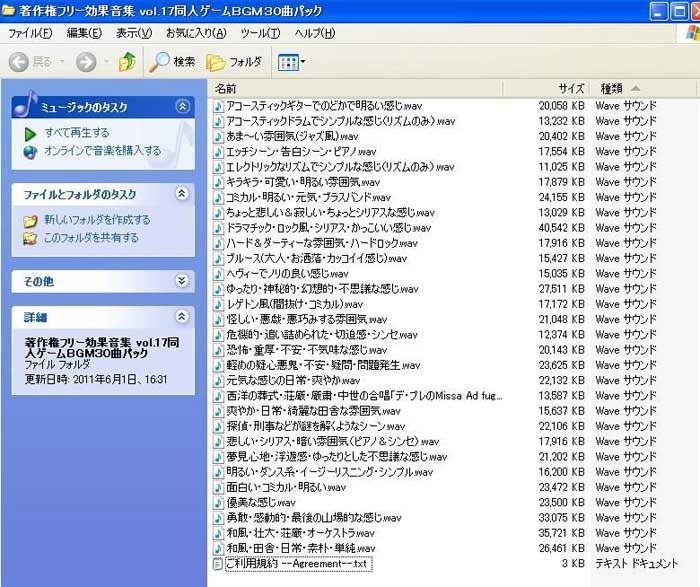
Task: Collapse the 詳細 details panel chevron
Action: click(x=182, y=316)
